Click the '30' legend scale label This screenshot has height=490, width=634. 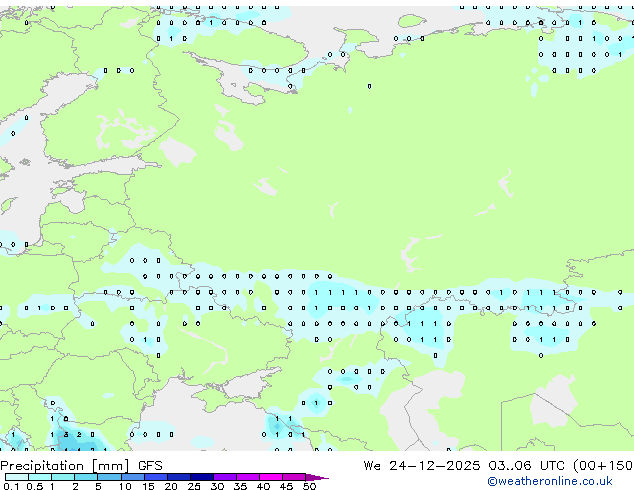217,486
